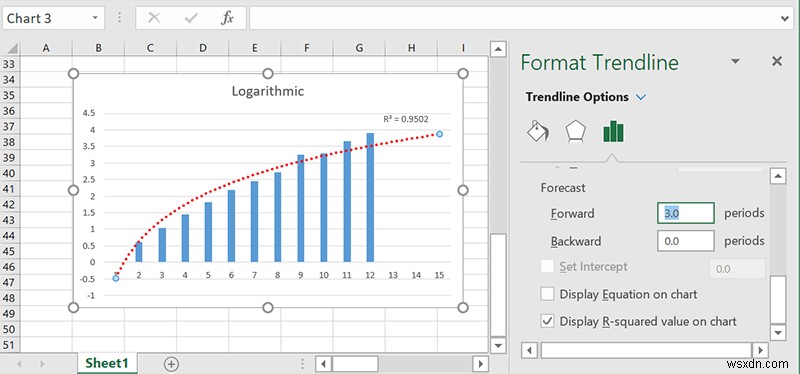Enable Display Equation on chart checkbox

[547, 294]
